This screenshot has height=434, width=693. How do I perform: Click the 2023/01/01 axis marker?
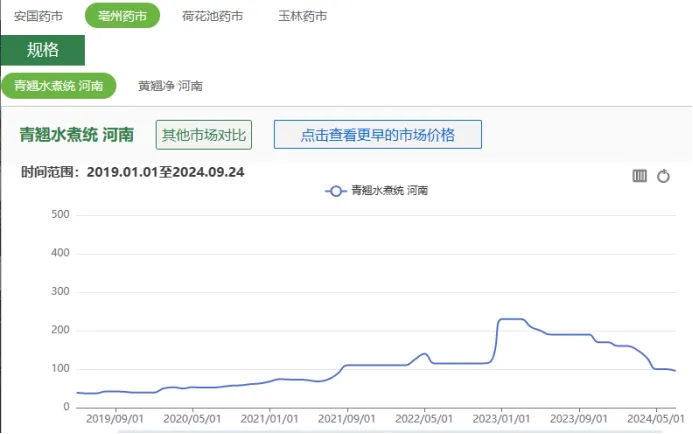tap(501, 418)
